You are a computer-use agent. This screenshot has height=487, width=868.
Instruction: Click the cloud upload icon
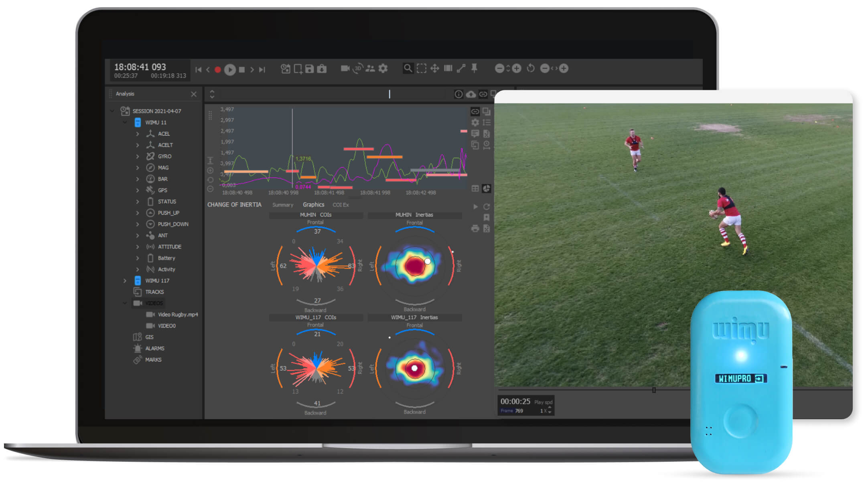[471, 94]
